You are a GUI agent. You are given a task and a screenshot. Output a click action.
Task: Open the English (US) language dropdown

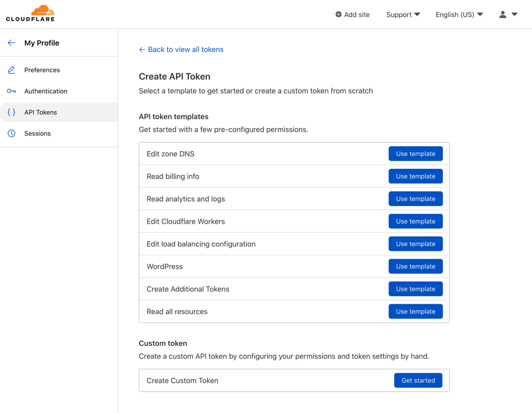[x=459, y=15]
